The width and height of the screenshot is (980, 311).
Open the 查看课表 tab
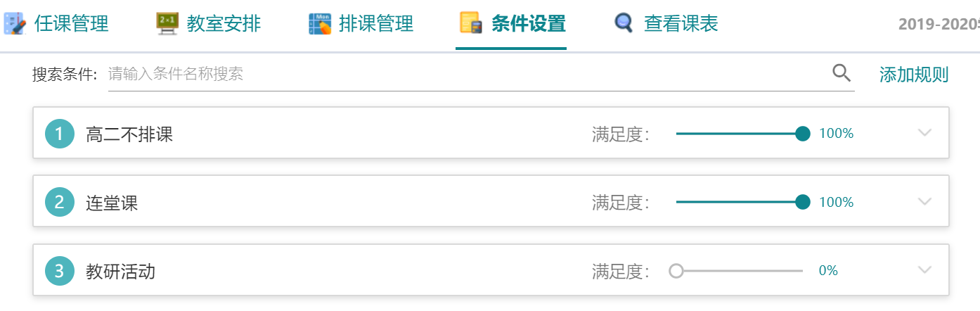tap(666, 24)
